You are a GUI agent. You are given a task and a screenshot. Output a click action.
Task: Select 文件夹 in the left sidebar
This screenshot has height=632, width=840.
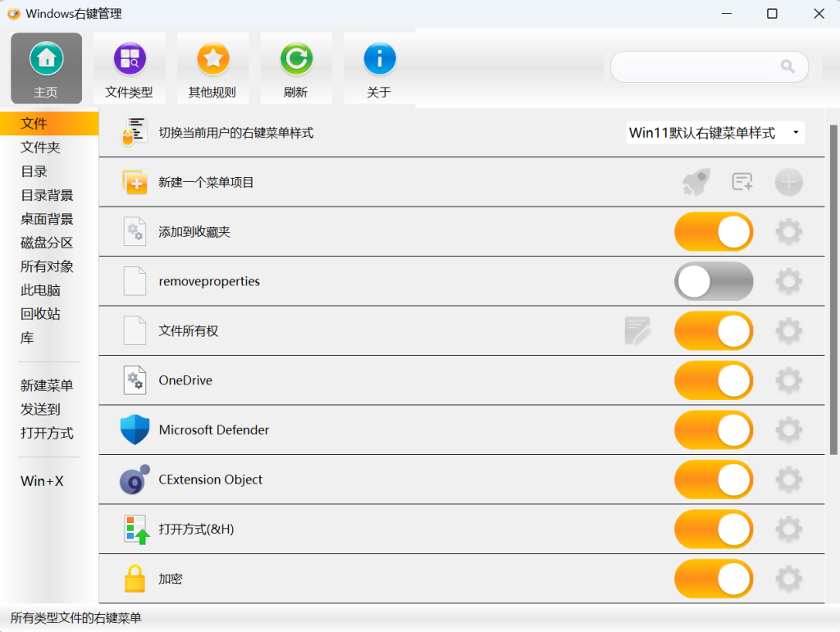[x=40, y=148]
